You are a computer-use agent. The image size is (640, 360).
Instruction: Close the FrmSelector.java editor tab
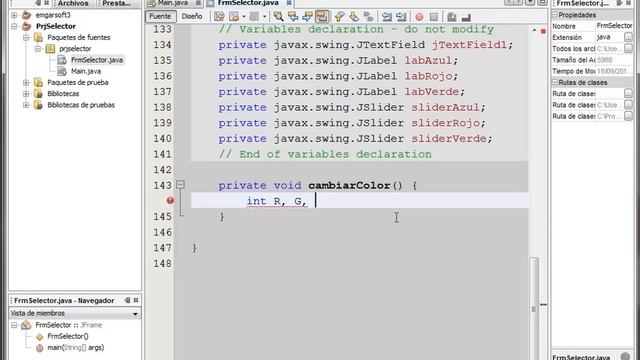289,3
